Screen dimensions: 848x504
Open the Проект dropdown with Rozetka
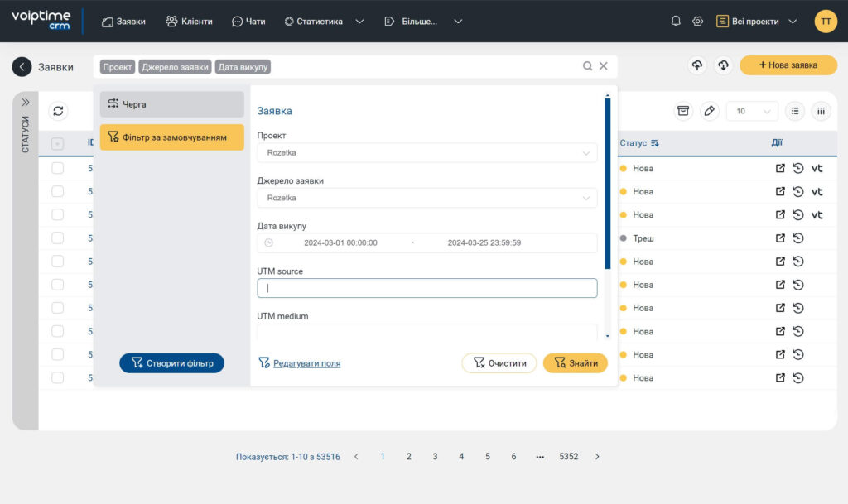(x=426, y=152)
